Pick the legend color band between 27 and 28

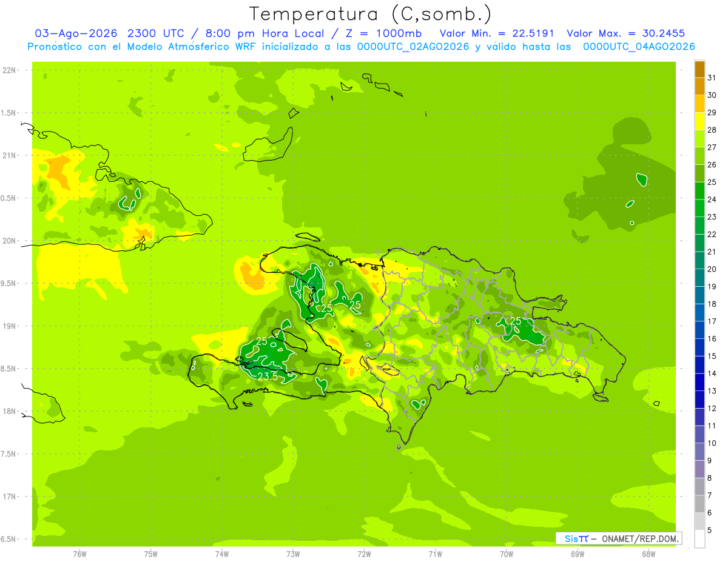[699, 138]
